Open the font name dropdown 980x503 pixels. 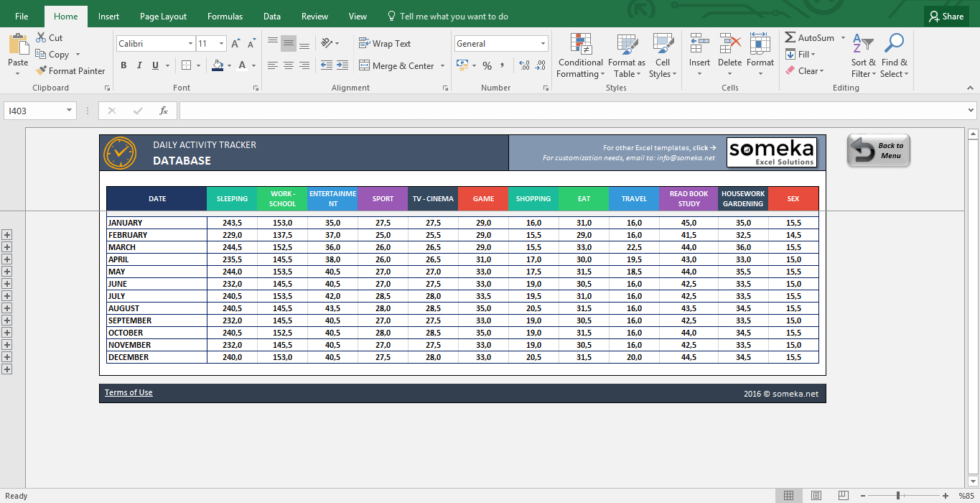[190, 44]
